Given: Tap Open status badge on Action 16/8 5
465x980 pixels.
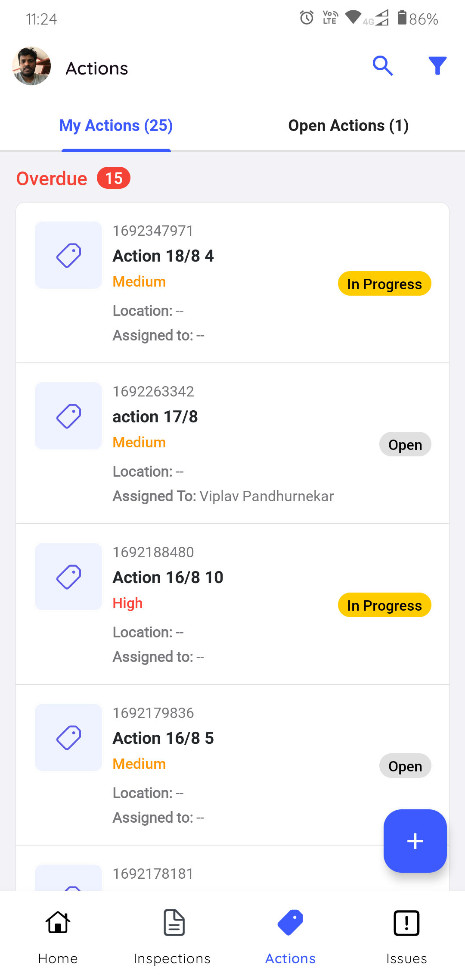Looking at the screenshot, I should pos(405,766).
